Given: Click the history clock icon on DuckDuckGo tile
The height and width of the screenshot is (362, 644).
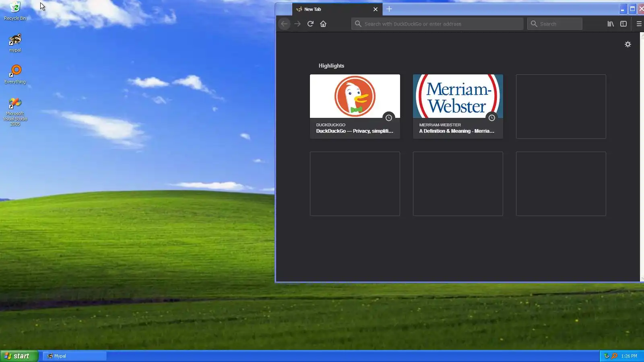Looking at the screenshot, I should point(389,118).
